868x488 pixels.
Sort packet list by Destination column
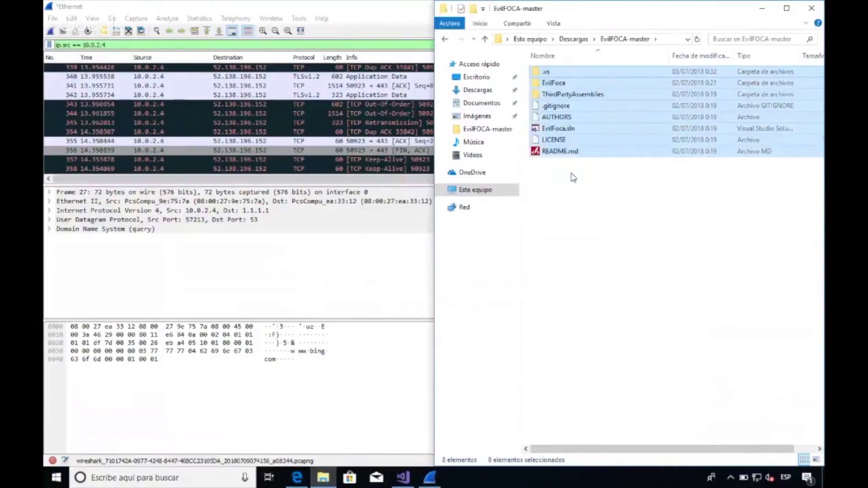(228, 58)
